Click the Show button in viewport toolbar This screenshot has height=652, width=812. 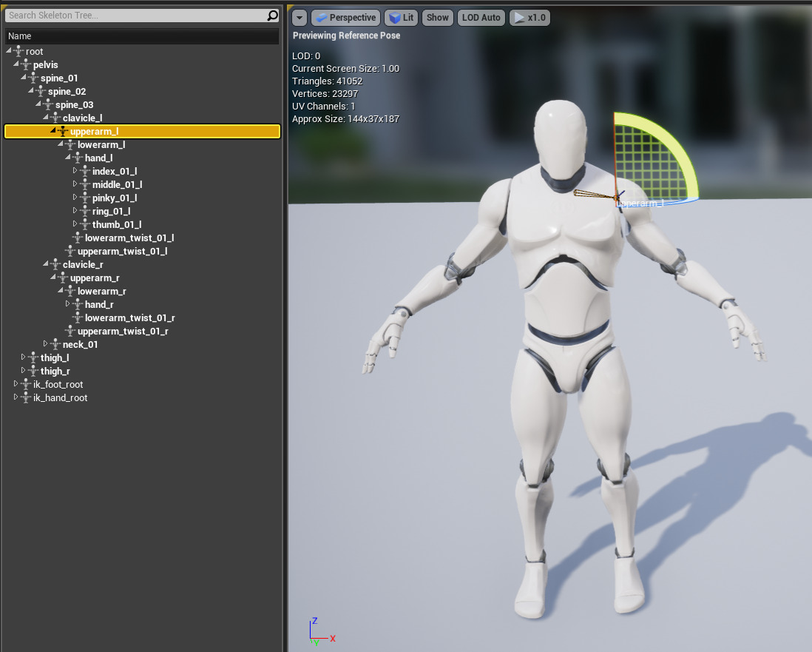437,18
